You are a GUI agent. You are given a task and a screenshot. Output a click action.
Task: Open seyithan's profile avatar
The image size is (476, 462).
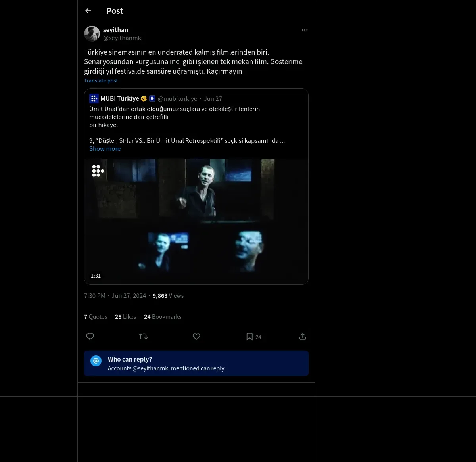coord(92,34)
